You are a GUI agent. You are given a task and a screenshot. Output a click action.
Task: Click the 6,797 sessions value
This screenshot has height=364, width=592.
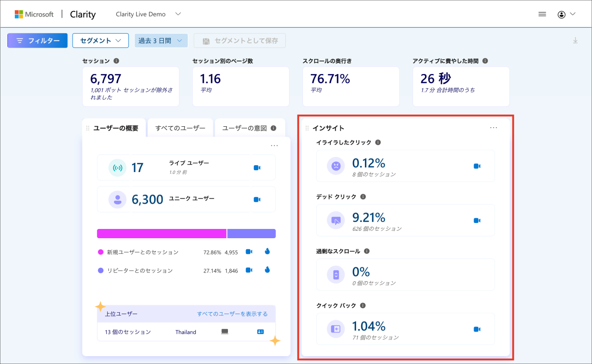(106, 79)
